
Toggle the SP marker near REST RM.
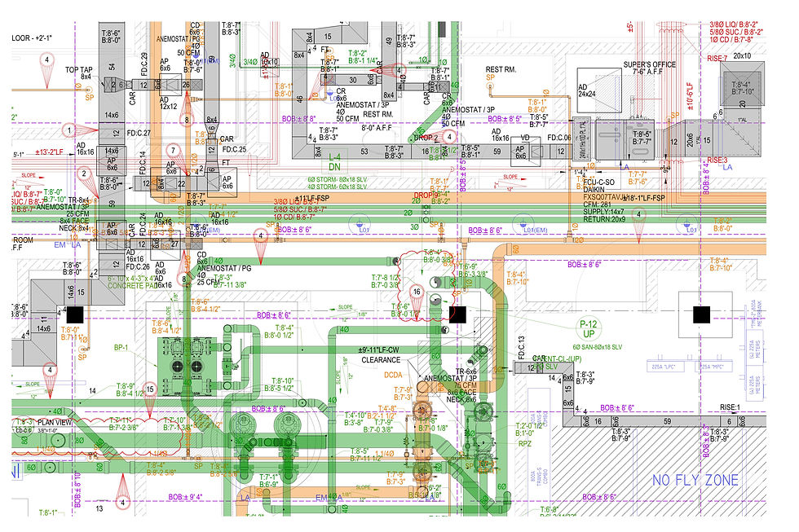pyautogui.click(x=489, y=78)
